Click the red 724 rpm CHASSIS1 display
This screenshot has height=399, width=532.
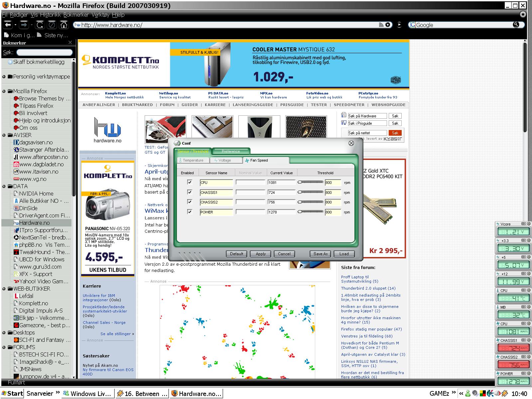(513, 348)
